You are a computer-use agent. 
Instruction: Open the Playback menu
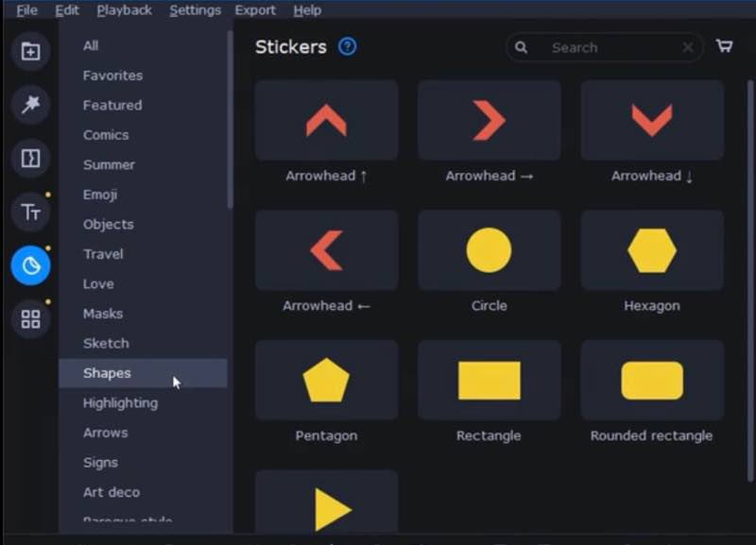tap(124, 10)
